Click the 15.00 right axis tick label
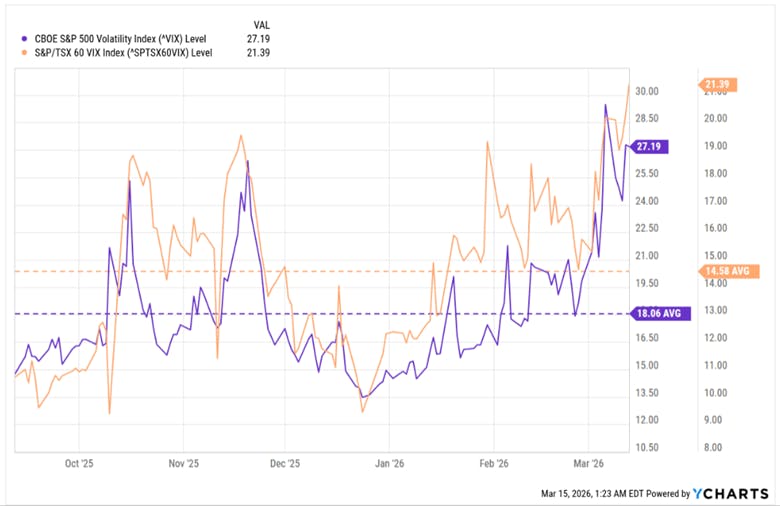780x506 pixels. click(x=715, y=255)
